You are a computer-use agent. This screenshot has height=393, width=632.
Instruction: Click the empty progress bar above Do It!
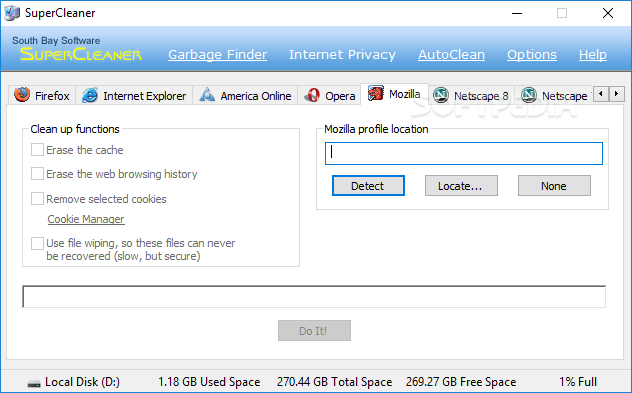(314, 297)
